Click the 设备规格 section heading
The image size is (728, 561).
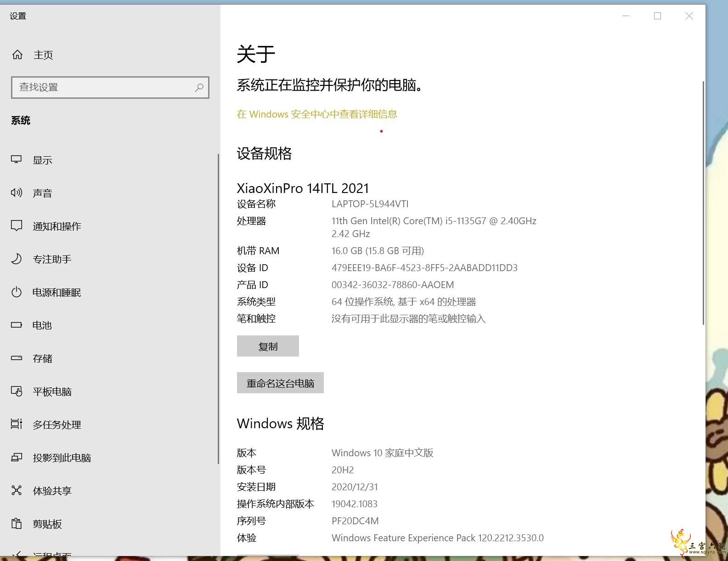264,153
